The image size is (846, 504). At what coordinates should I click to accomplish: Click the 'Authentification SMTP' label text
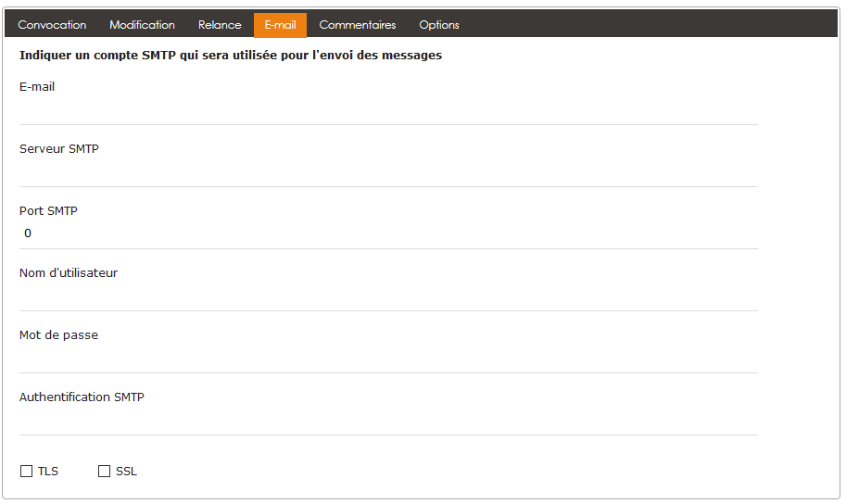coord(82,397)
